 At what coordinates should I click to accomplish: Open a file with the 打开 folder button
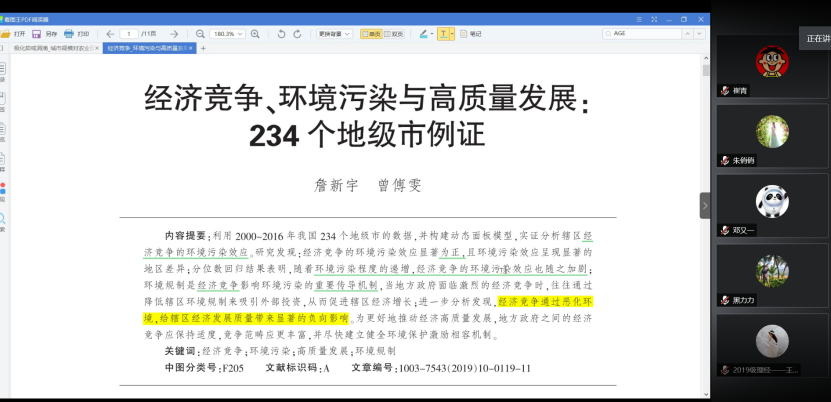coord(13,34)
